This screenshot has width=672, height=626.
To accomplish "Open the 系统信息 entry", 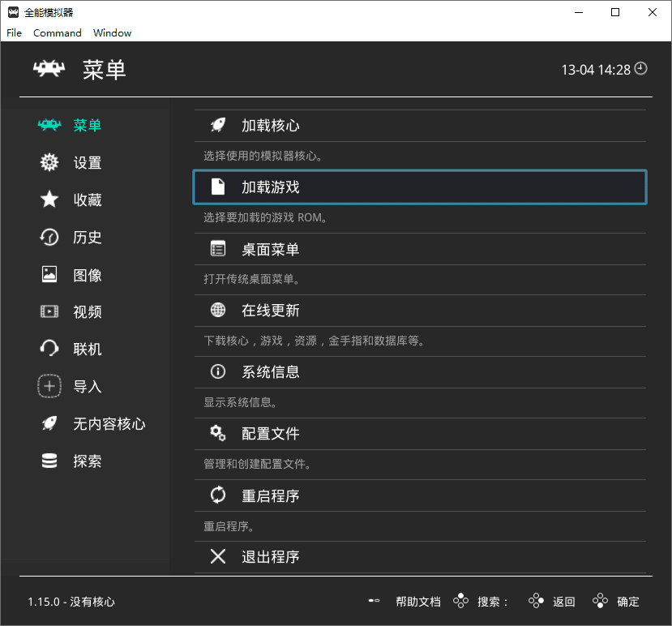I will click(420, 371).
